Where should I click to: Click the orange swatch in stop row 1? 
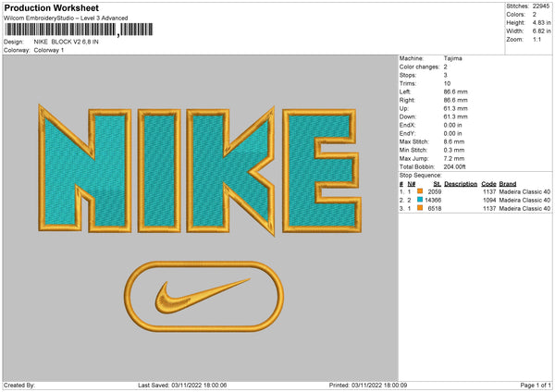420,191
